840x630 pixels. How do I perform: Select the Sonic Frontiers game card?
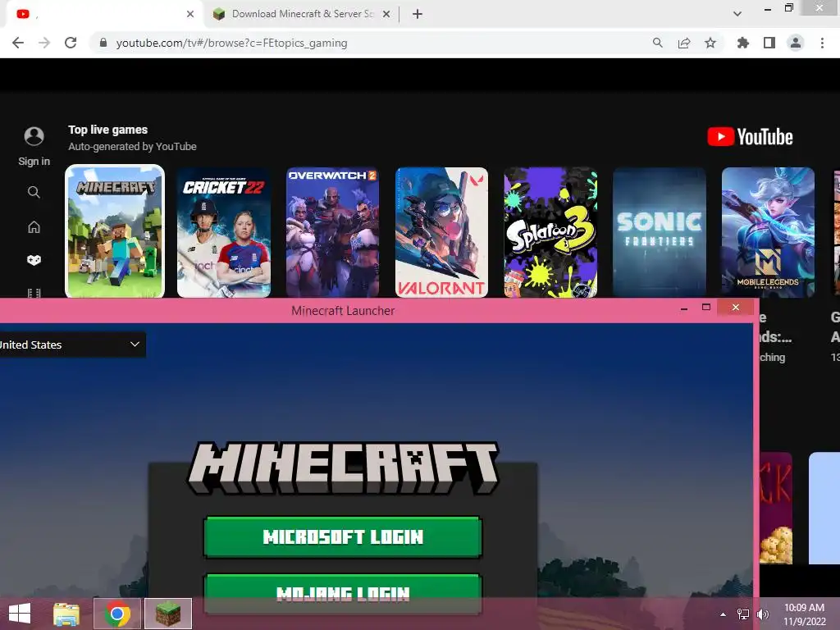point(660,232)
